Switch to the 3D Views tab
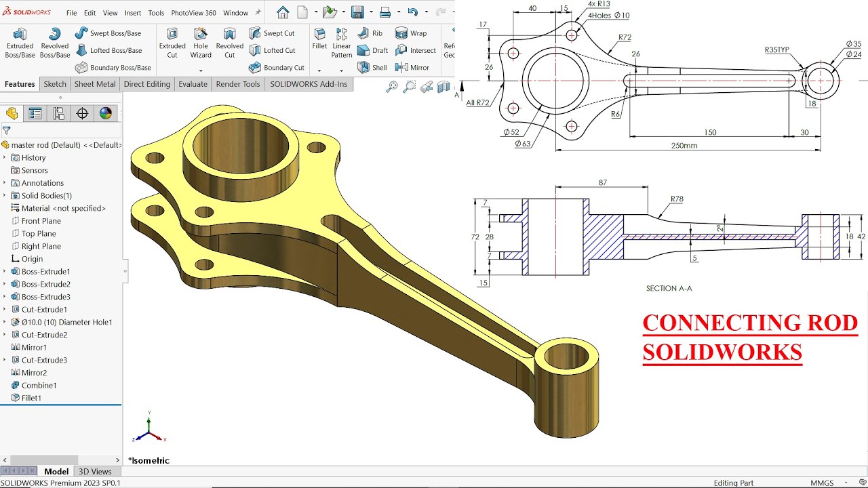Screen dimensions: 868x488 click(95, 472)
